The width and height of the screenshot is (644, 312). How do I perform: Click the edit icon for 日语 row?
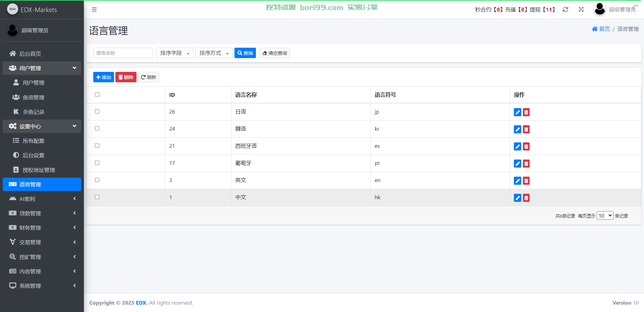coord(518,112)
